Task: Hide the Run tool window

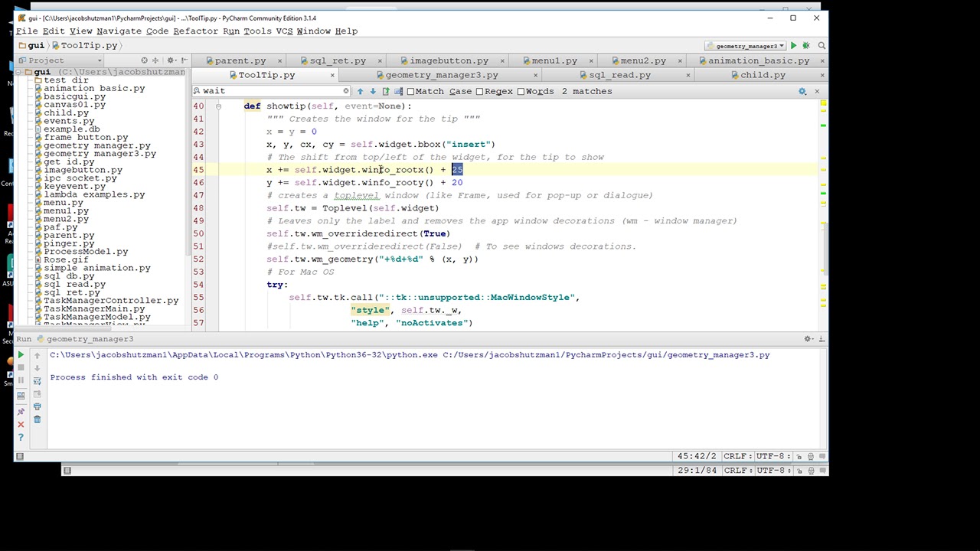Action: [822, 339]
